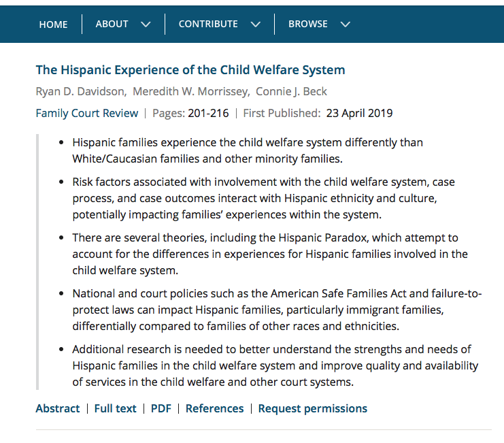Open the Full text link
This screenshot has width=504, height=443.
(x=115, y=408)
